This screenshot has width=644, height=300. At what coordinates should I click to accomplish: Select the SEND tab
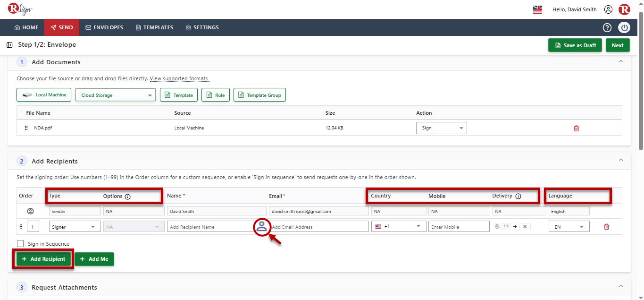[x=62, y=27]
